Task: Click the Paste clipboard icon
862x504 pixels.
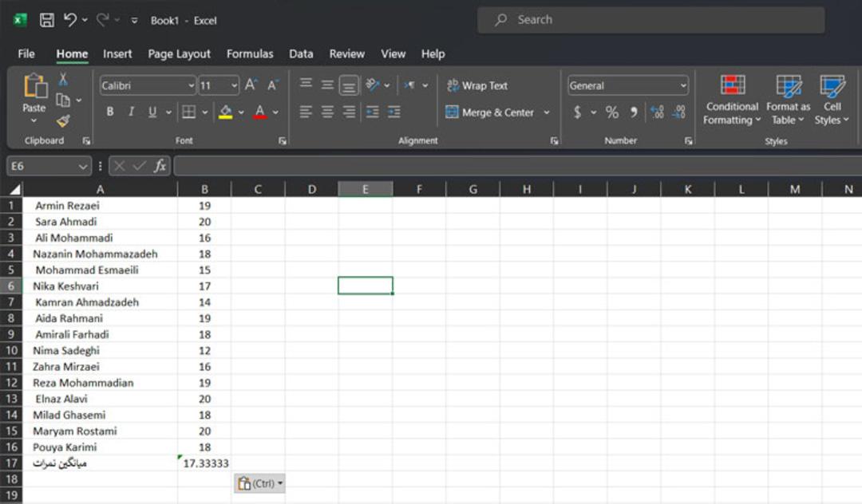Action: pos(34,86)
